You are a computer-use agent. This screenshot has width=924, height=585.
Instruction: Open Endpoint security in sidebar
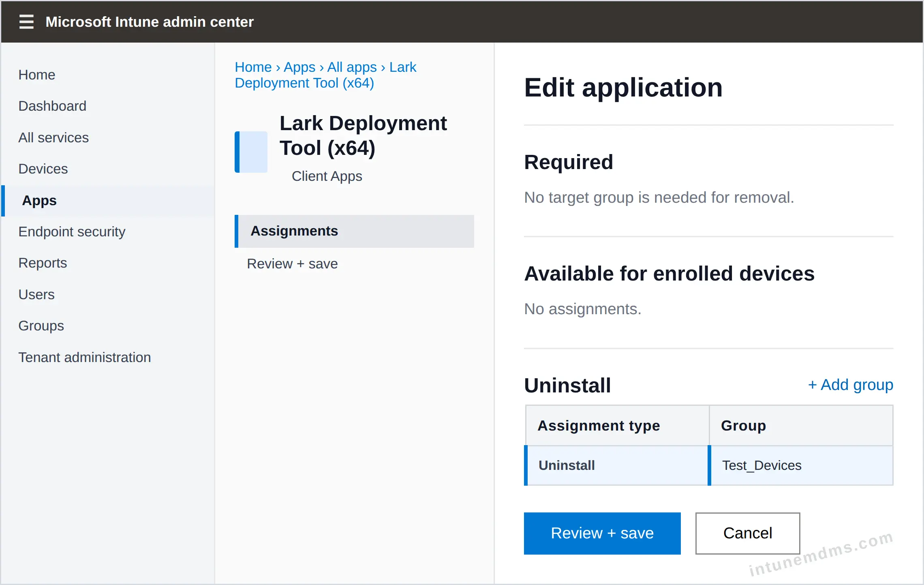72,231
